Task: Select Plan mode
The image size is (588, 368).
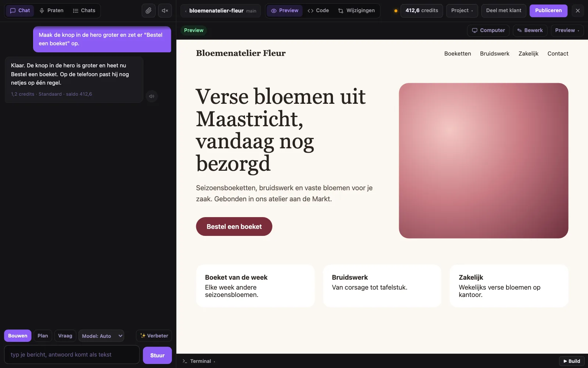Action: coord(43,336)
